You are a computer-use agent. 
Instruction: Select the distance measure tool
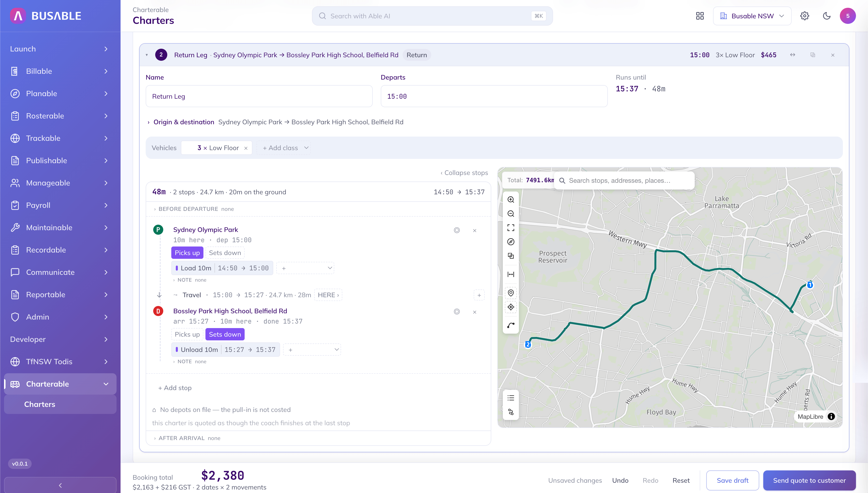click(x=511, y=274)
